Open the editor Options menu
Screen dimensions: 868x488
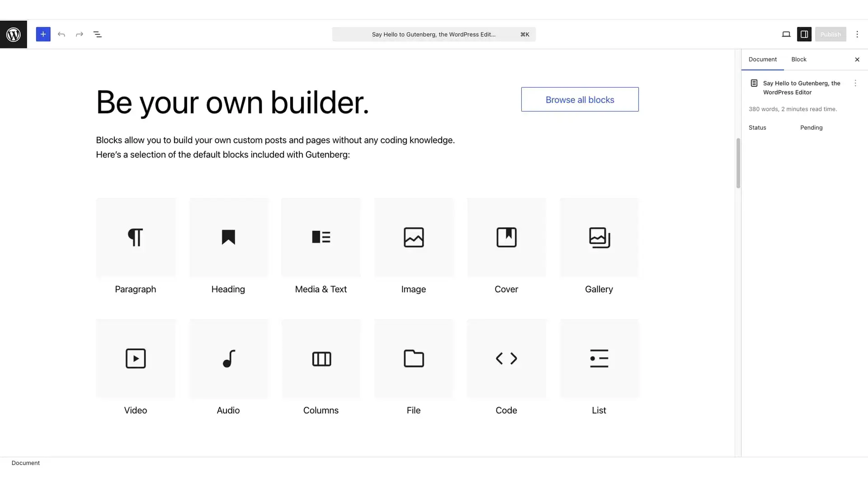858,34
